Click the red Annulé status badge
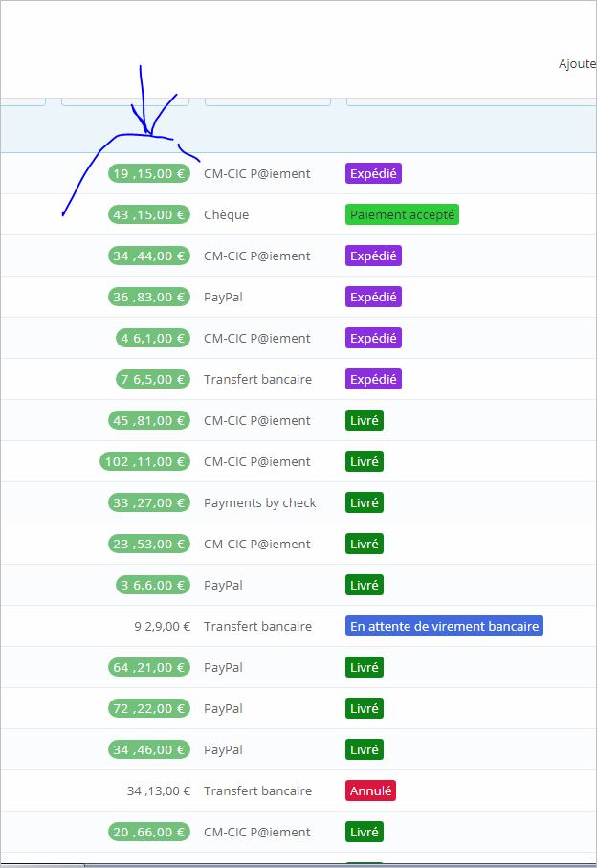Image resolution: width=597 pixels, height=868 pixels. pyautogui.click(x=370, y=790)
